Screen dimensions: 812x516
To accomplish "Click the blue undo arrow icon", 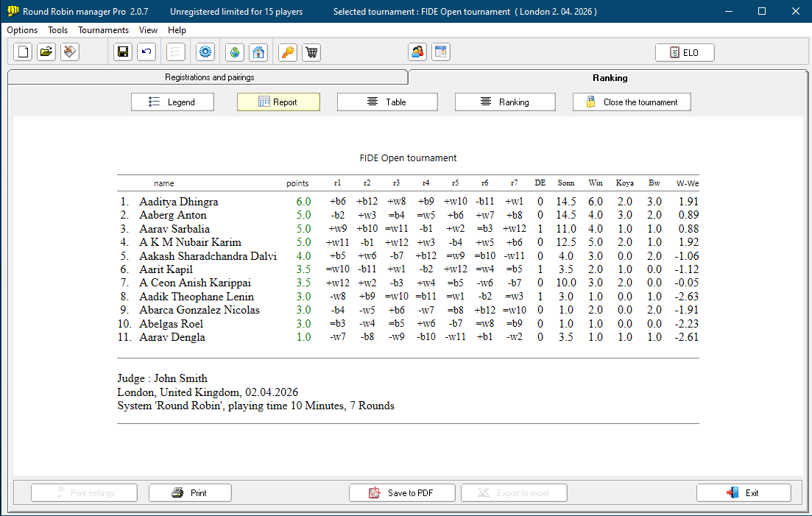I will [x=146, y=52].
